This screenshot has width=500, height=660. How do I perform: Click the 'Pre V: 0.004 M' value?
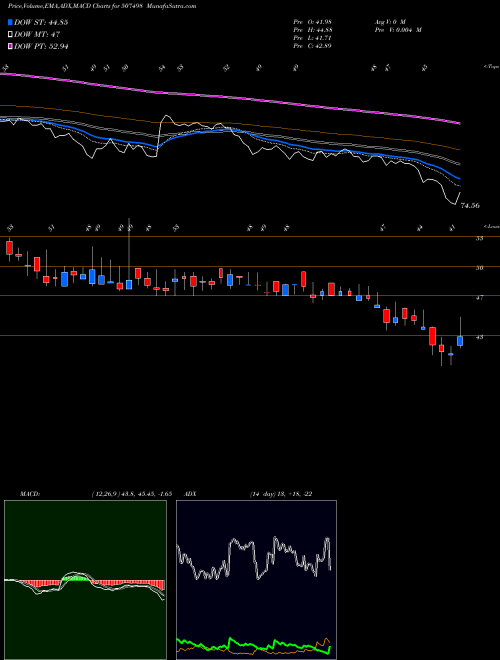[x=398, y=30]
